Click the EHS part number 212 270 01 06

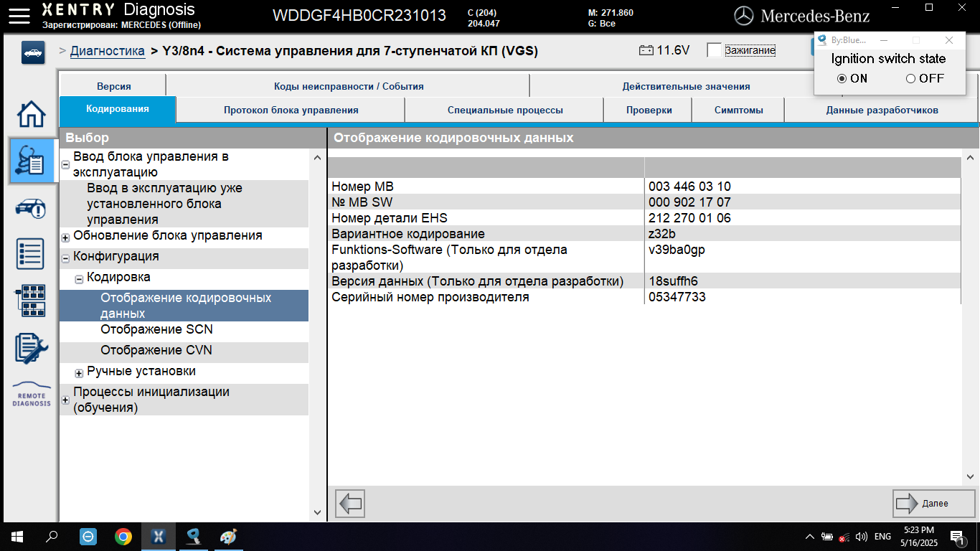click(x=689, y=218)
